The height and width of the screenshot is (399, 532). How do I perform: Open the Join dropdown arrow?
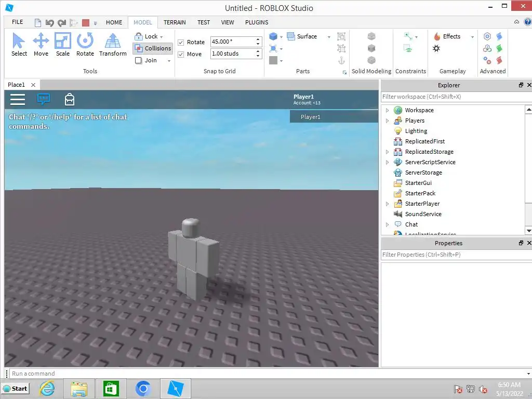coord(169,61)
